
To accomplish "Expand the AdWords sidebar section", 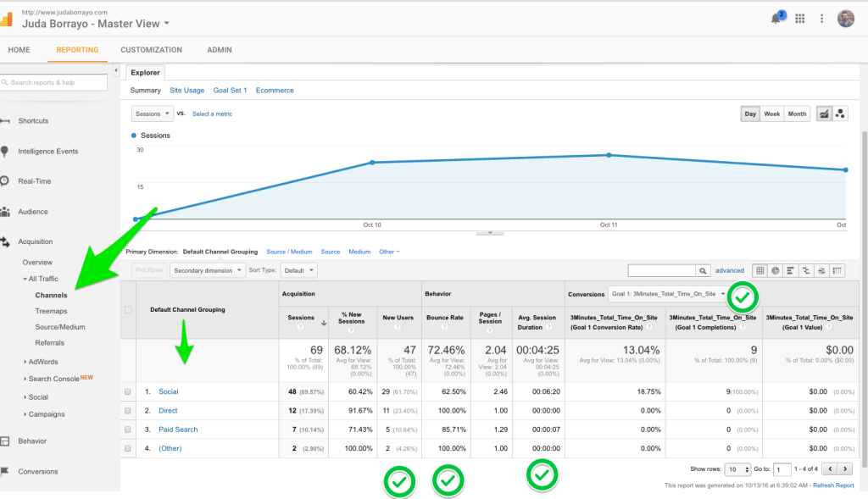I will click(25, 362).
